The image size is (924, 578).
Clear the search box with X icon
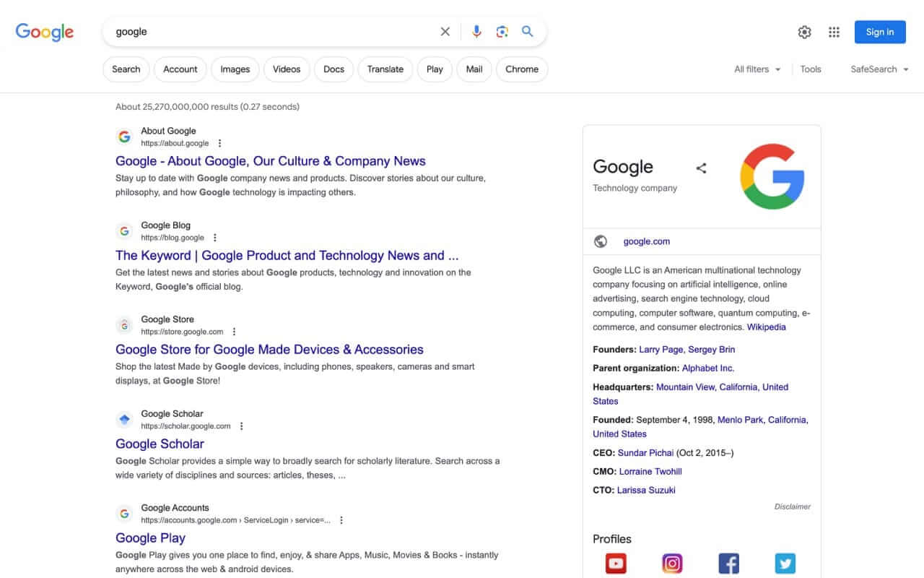445,32
